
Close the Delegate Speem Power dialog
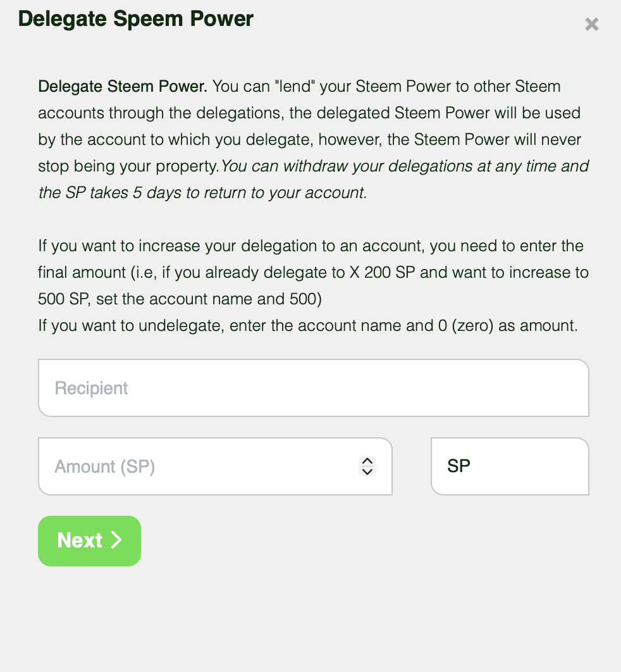pyautogui.click(x=591, y=25)
